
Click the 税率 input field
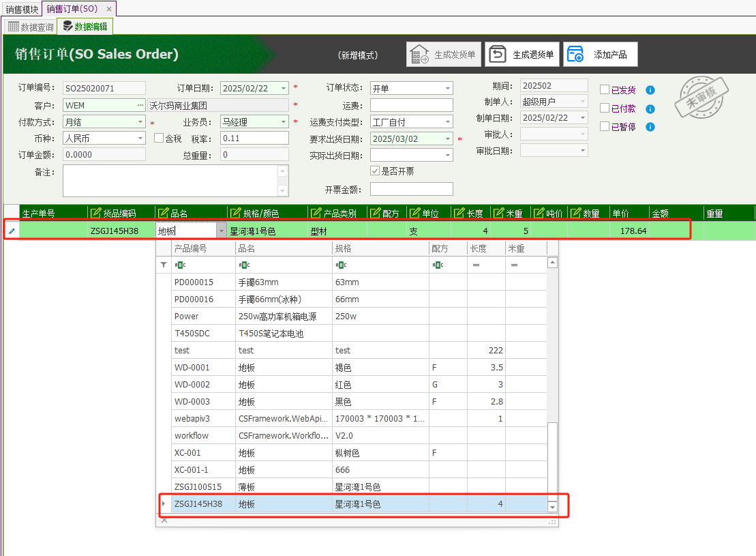254,138
